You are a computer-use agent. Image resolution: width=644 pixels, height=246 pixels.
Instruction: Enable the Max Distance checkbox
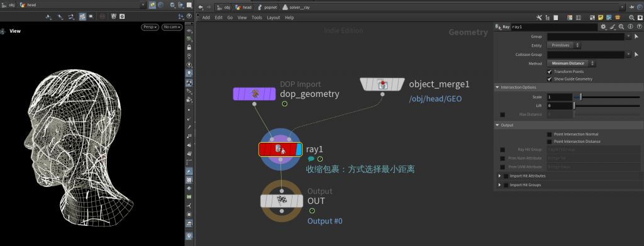coord(502,115)
